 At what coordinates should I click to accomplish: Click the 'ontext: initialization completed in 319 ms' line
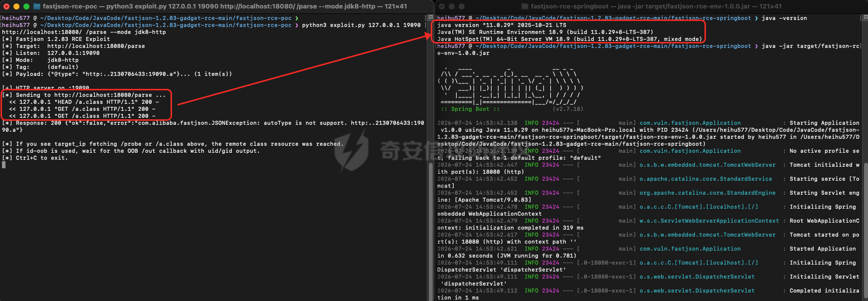click(511, 228)
